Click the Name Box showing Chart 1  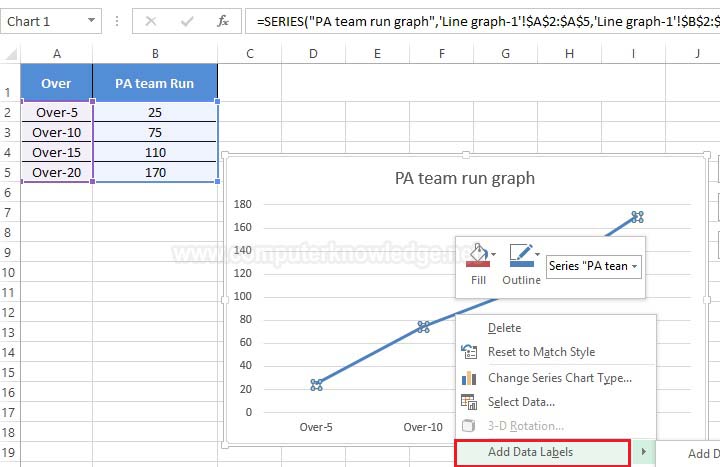click(x=51, y=21)
